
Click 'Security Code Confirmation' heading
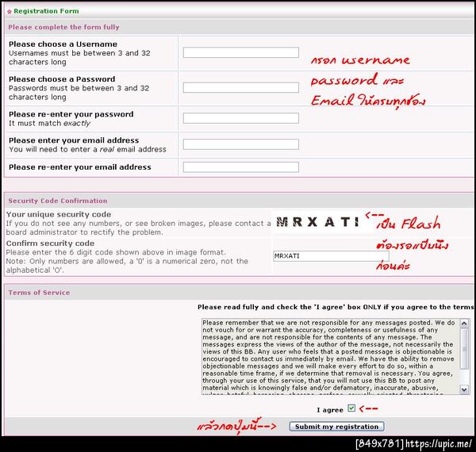(x=58, y=201)
